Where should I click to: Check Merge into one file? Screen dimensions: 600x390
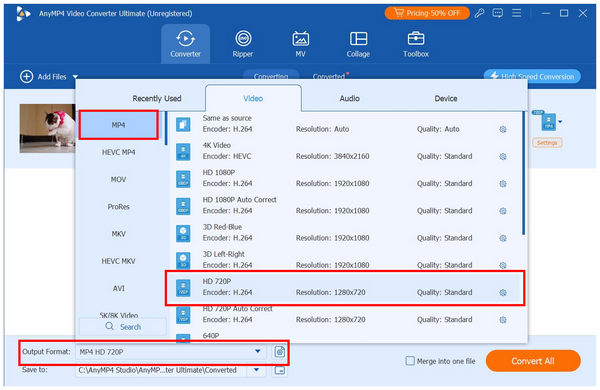410,361
